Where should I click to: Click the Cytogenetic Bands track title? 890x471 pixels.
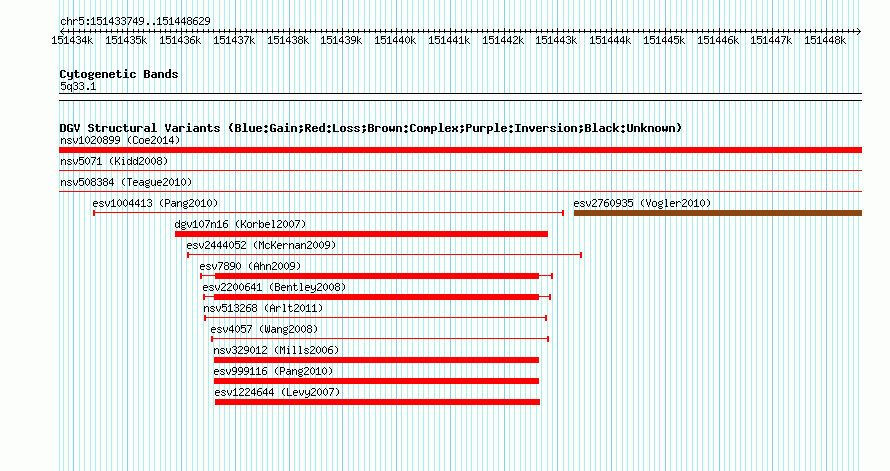[119, 74]
